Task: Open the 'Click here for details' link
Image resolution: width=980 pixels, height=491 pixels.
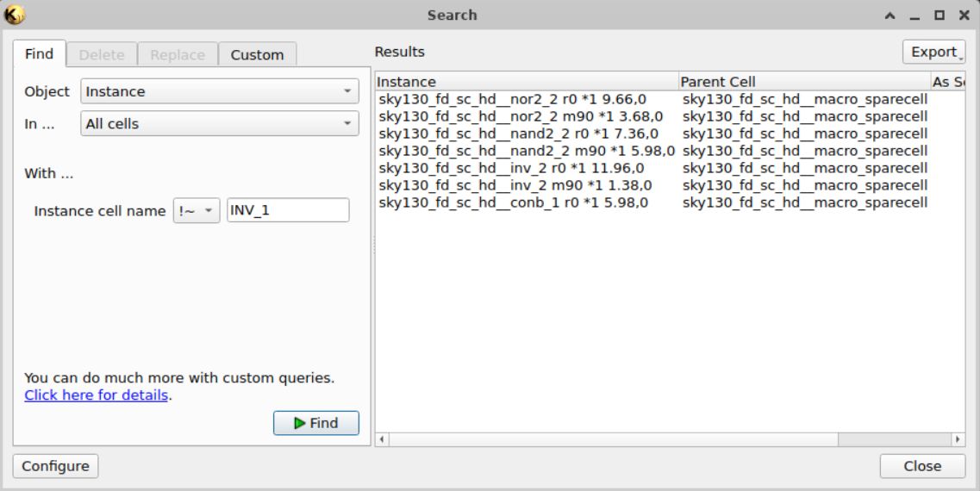Action: 97,396
